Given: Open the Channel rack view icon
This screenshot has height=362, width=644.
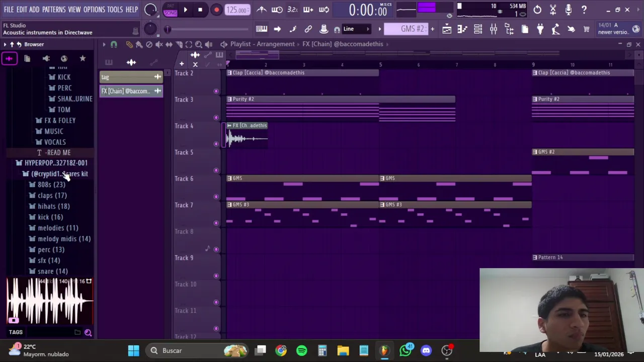Looking at the screenshot, I should click(478, 29).
